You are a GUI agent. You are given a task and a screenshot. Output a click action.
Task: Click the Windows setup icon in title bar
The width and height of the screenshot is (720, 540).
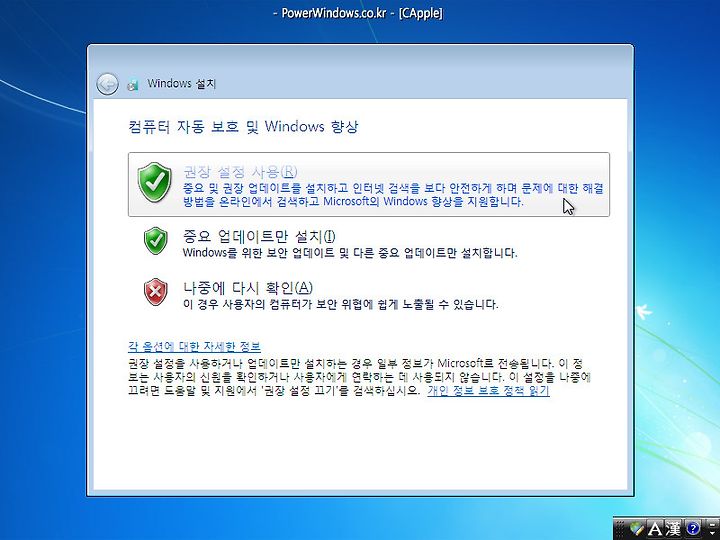pyautogui.click(x=133, y=84)
